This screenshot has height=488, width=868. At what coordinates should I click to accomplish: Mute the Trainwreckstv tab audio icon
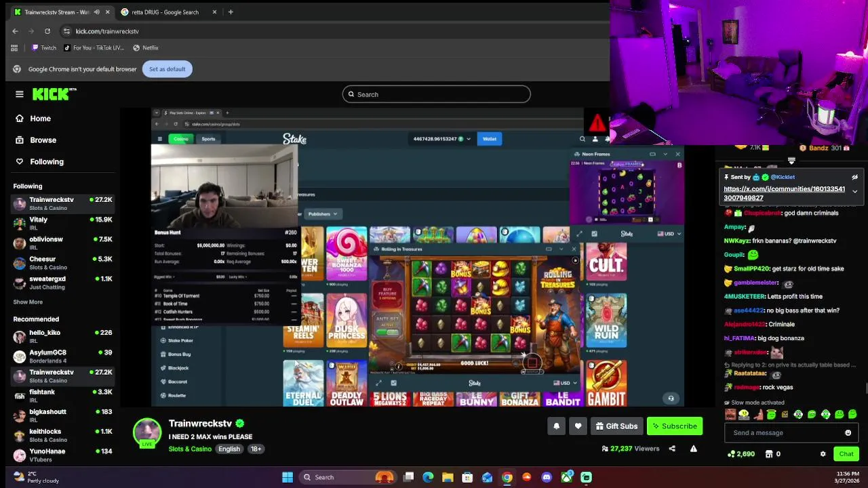[x=97, y=12]
